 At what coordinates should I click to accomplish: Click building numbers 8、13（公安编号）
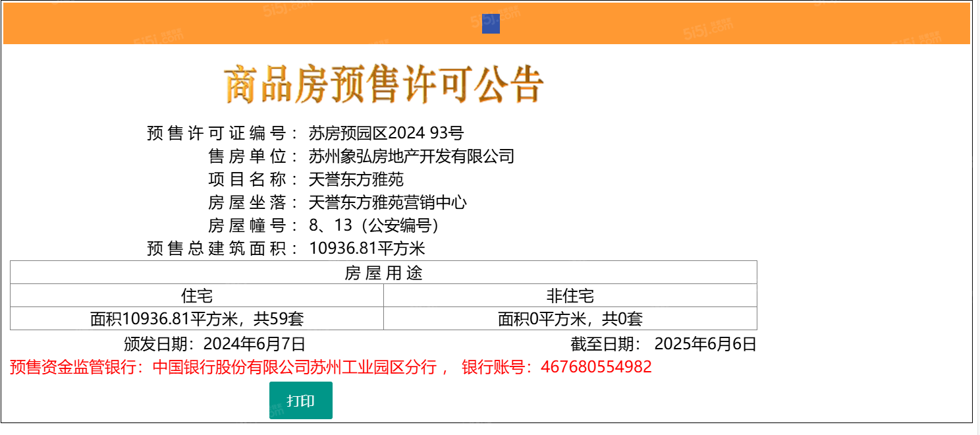click(374, 225)
